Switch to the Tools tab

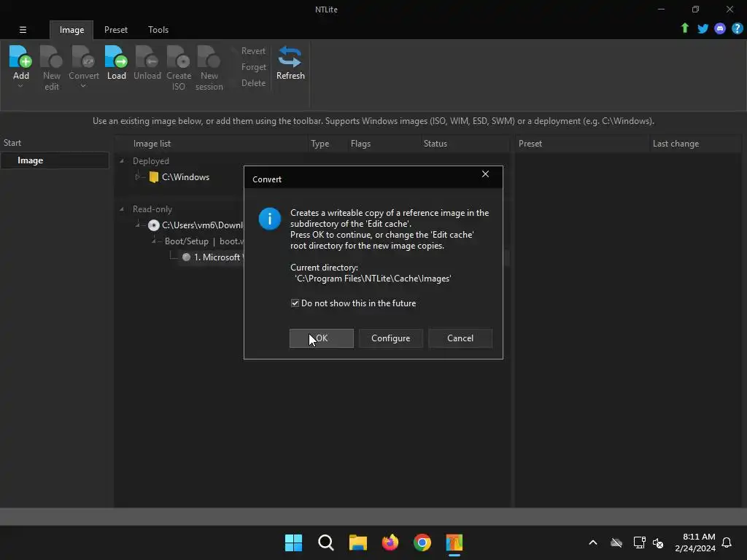point(158,29)
